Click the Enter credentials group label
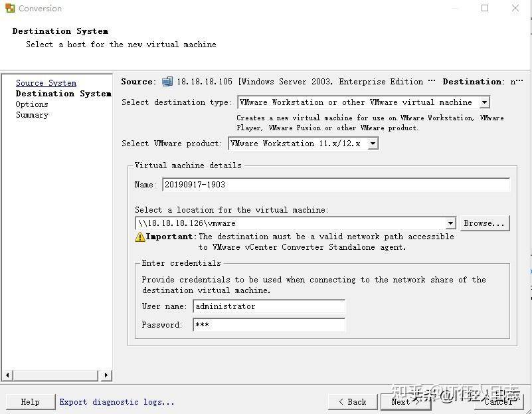 pyautogui.click(x=181, y=263)
